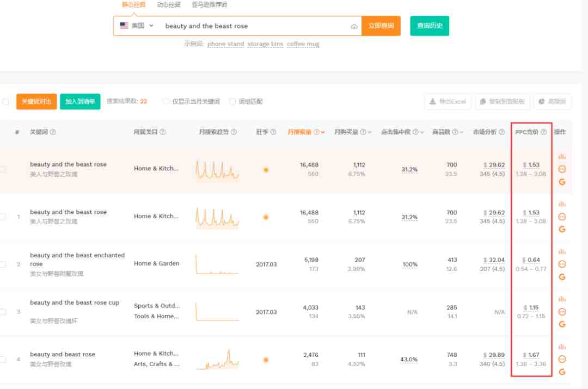Image resolution: width=588 pixels, height=389 pixels.
Task: Open the 美国 country selector dropdown
Action: [x=137, y=26]
